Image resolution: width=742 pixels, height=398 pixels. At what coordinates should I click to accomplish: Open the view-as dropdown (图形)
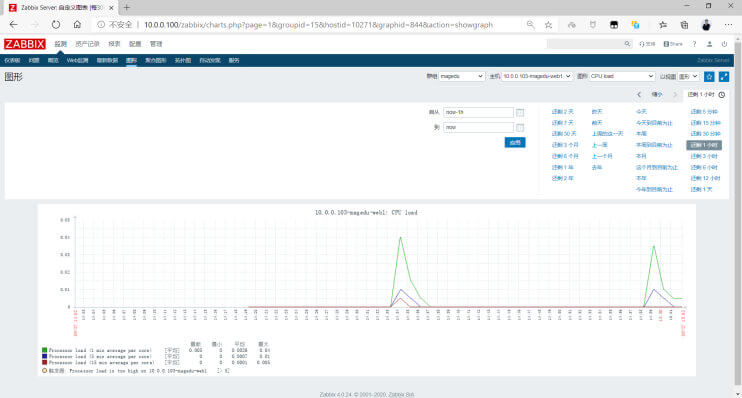coord(688,76)
